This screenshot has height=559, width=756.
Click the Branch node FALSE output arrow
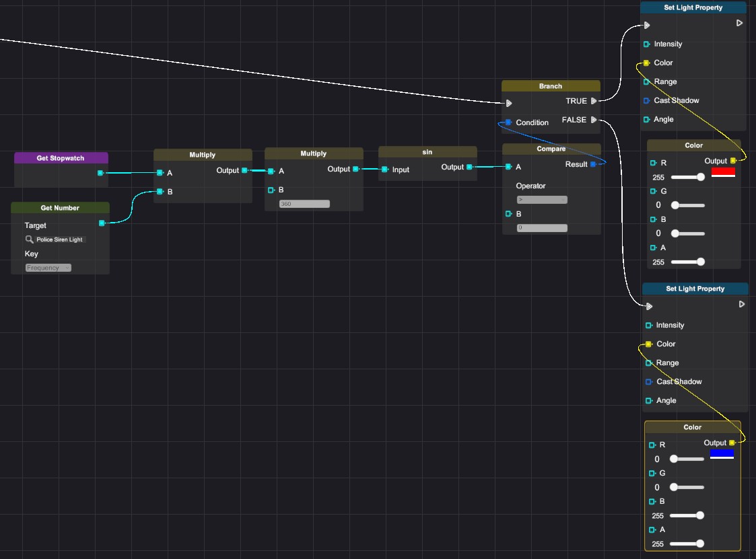coord(594,120)
